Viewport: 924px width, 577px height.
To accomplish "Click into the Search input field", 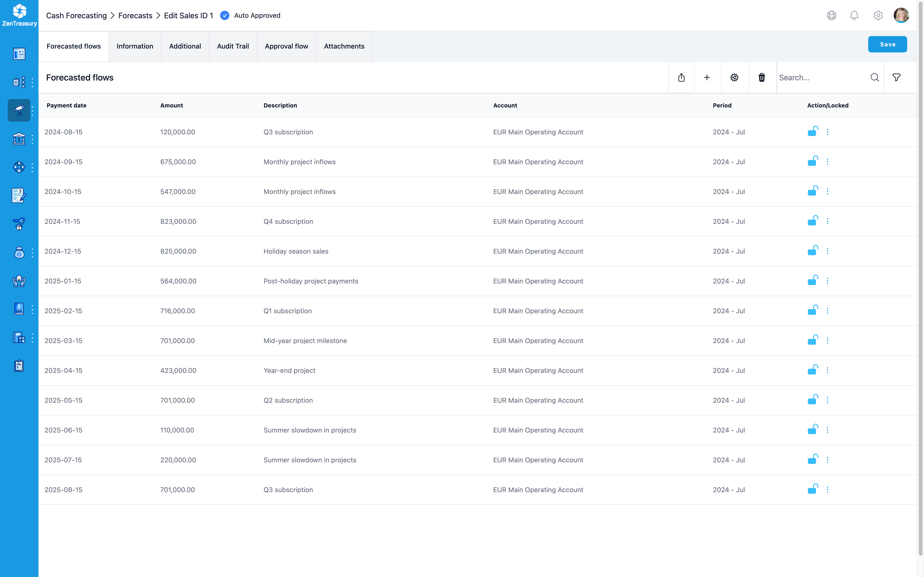I will [x=821, y=77].
